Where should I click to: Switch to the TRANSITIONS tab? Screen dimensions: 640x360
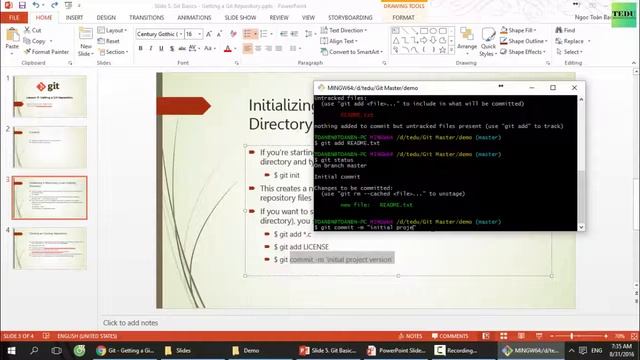[147, 18]
